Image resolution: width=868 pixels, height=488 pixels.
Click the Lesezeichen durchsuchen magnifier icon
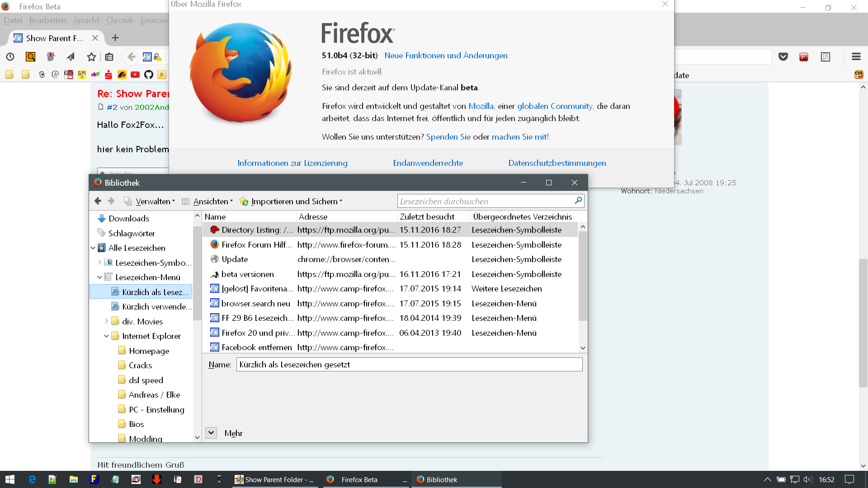[x=578, y=201]
